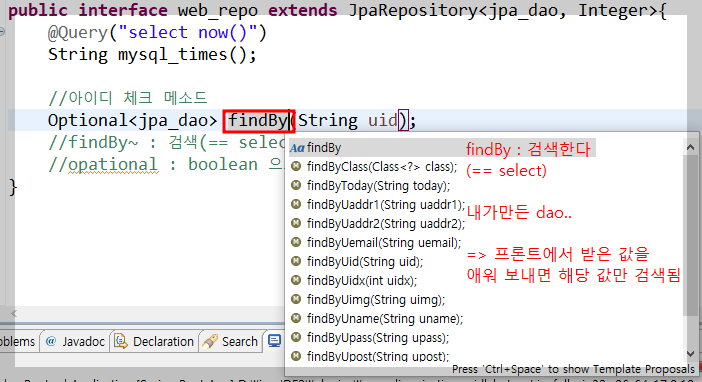Choose findByUpass(String upass) proposal
Screen dimensions: 702x382
(x=377, y=338)
